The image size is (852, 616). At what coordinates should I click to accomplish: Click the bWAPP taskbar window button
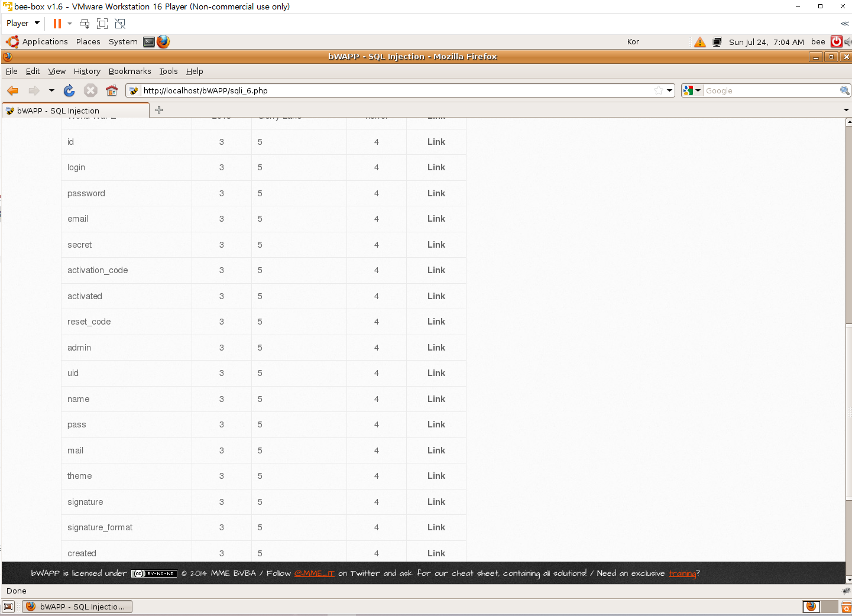pos(77,607)
